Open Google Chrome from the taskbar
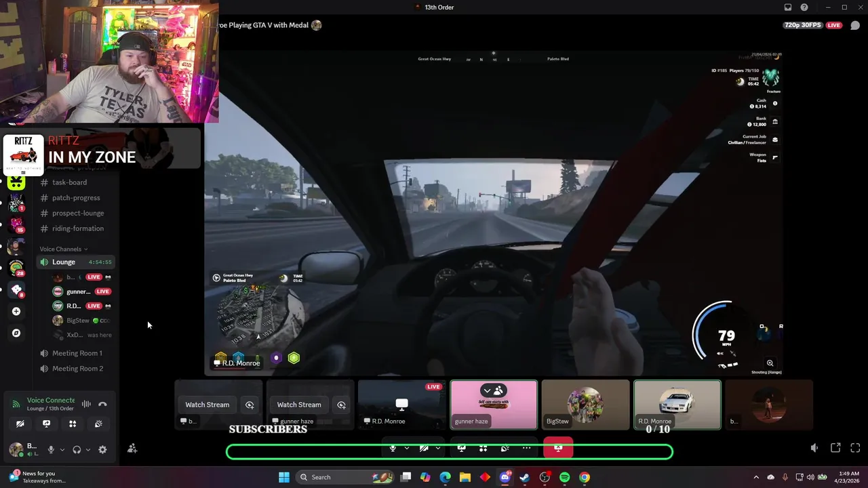The image size is (868, 488). [585, 477]
